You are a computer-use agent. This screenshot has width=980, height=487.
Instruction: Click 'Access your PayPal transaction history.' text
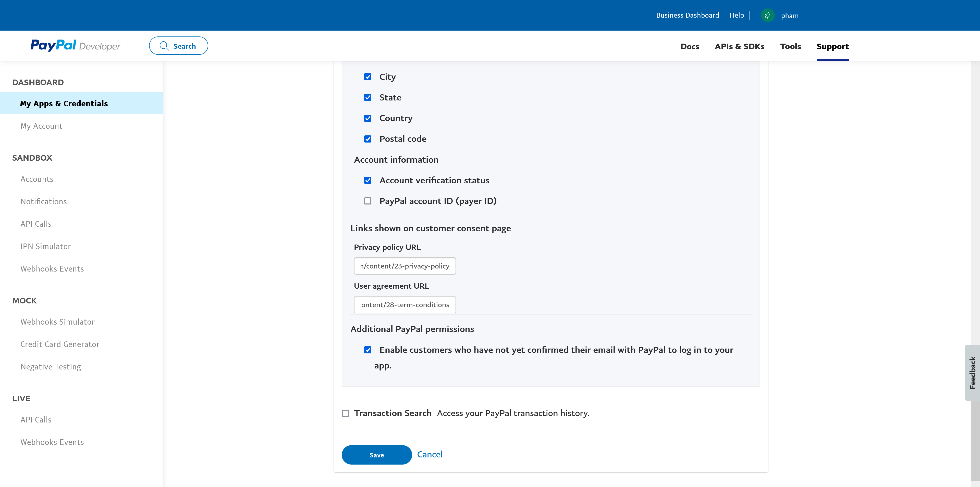click(513, 413)
